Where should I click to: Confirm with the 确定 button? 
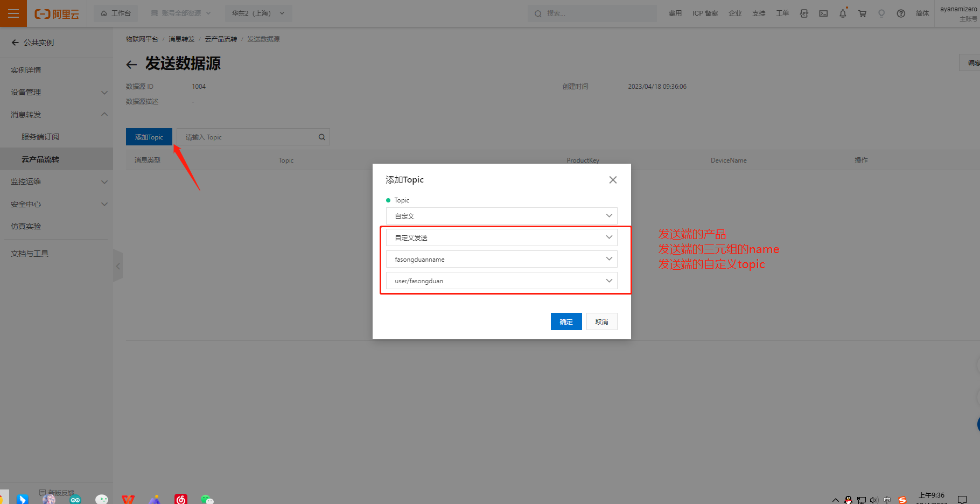coord(566,321)
